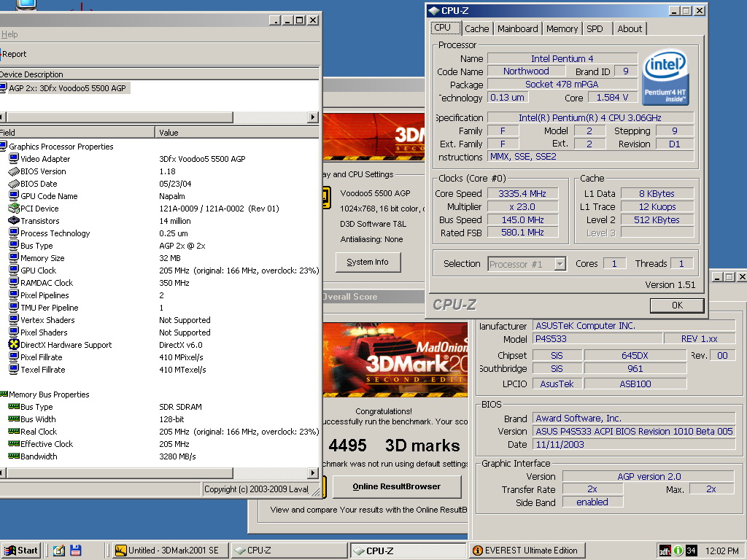Screen dimensions: 747x560
Task: Click the Bus Width memory icon
Action: (x=14, y=419)
